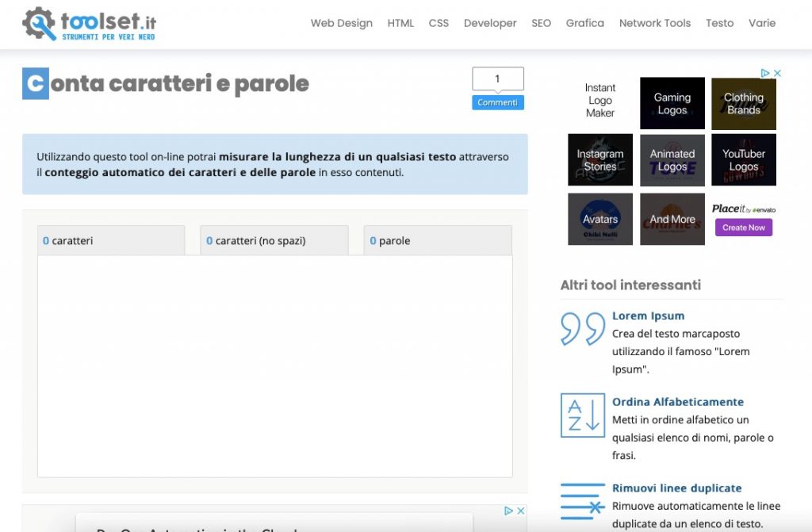Open the CSS menu
812x532 pixels.
[x=439, y=23]
